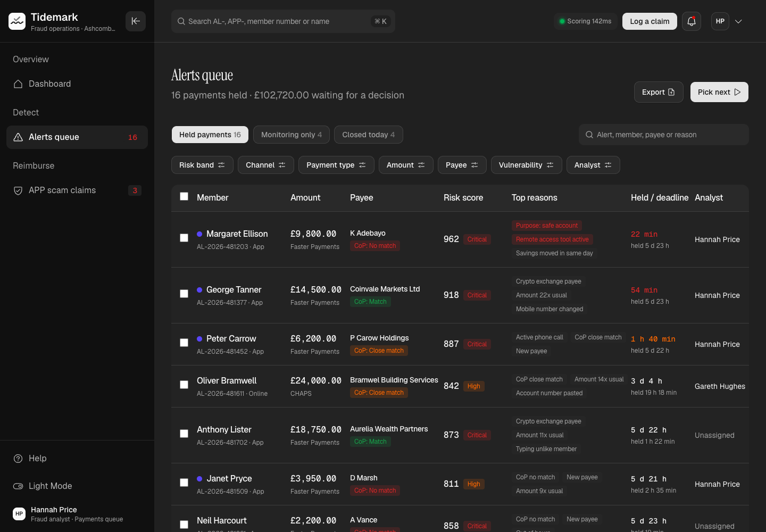Click the Export button
The width and height of the screenshot is (766, 532).
659,92
